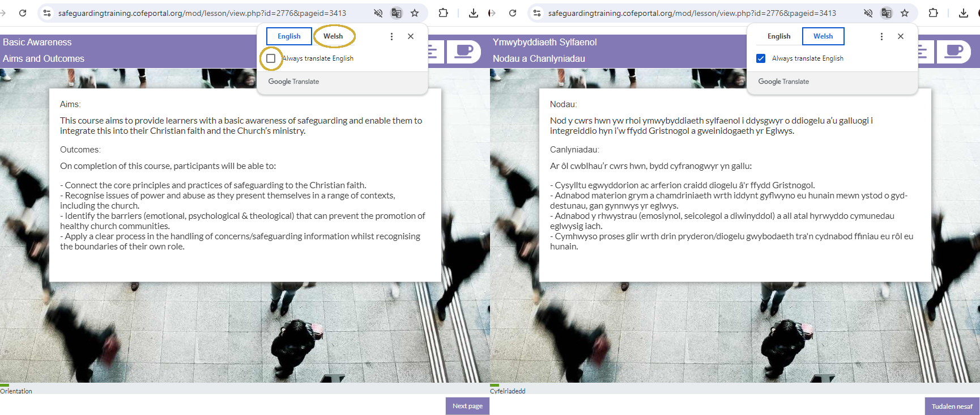Bookmark the page with right window star icon
Viewport: 980px width, 415px height.
pos(905,12)
